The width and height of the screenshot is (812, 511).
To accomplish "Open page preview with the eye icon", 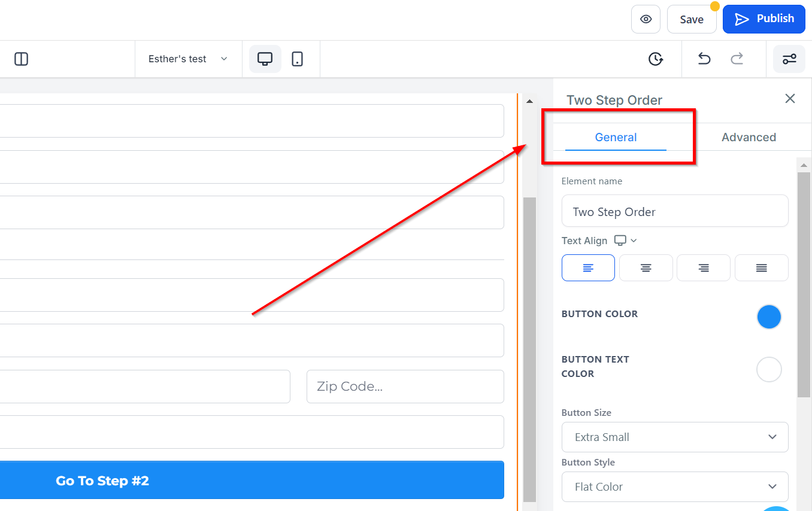I will pyautogui.click(x=646, y=19).
